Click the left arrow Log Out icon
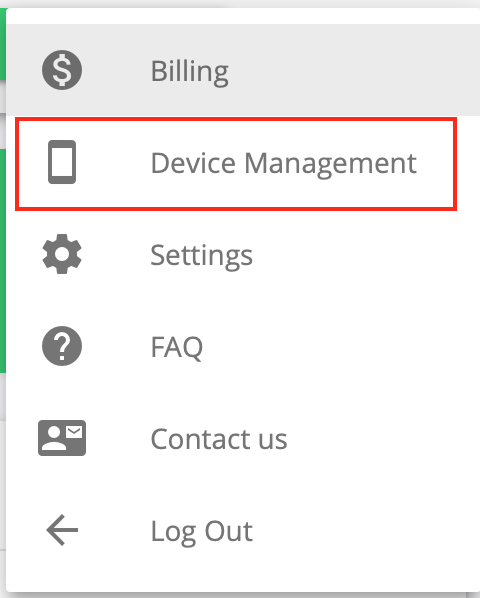Screen dimensions: 480x598 point(62,530)
